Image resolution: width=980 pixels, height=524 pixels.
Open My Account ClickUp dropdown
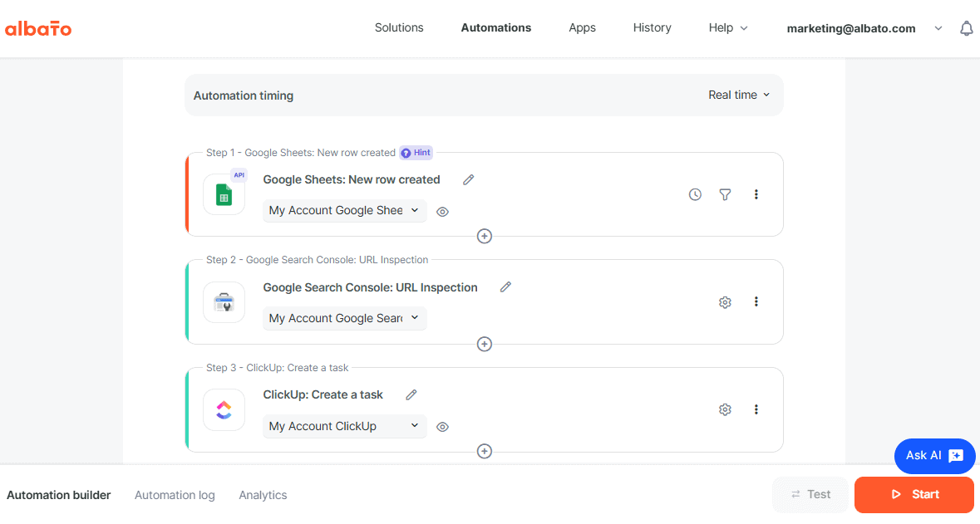(x=344, y=426)
